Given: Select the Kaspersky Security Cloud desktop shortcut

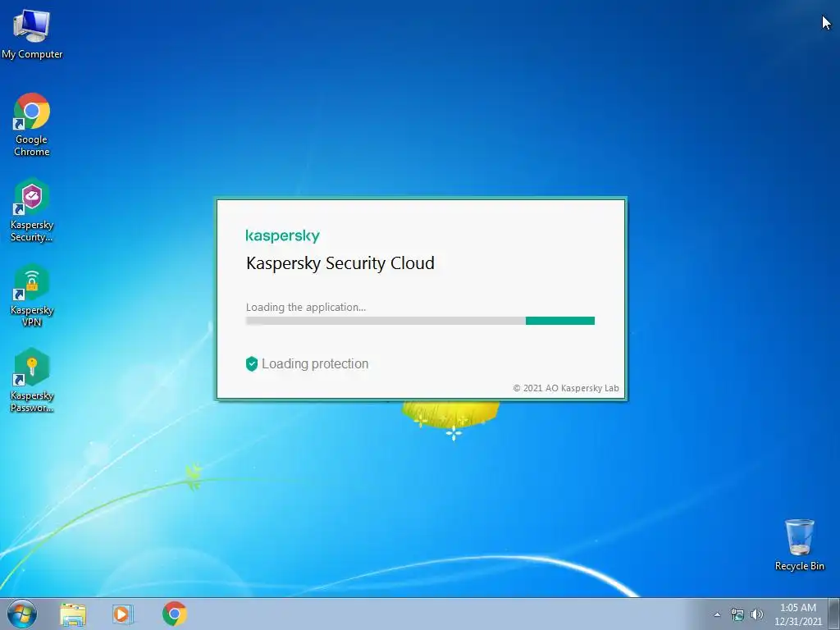Looking at the screenshot, I should click(x=32, y=210).
